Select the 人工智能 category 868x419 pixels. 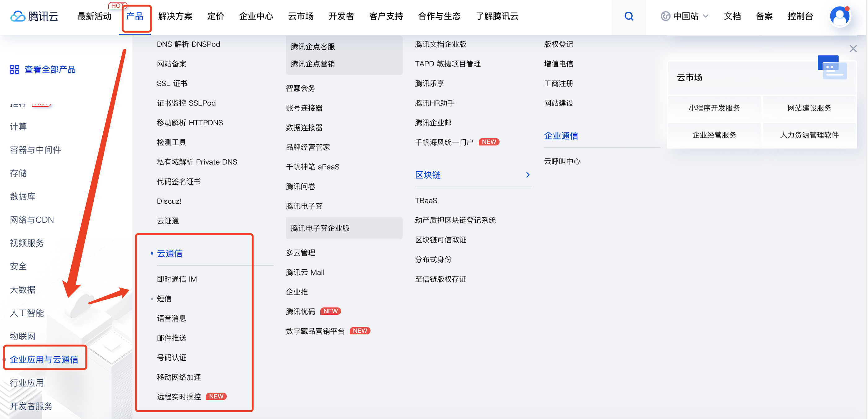click(27, 313)
